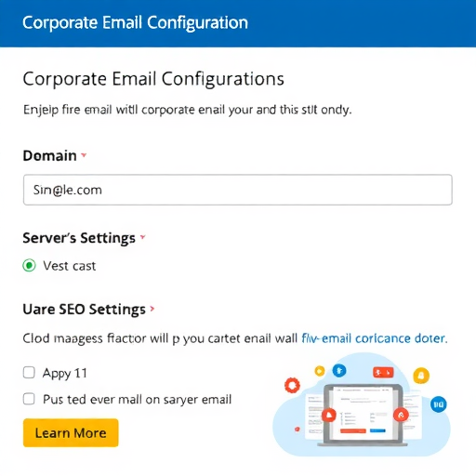Enable the Appy 11 checkbox
The height and width of the screenshot is (476, 476).
pyautogui.click(x=29, y=373)
